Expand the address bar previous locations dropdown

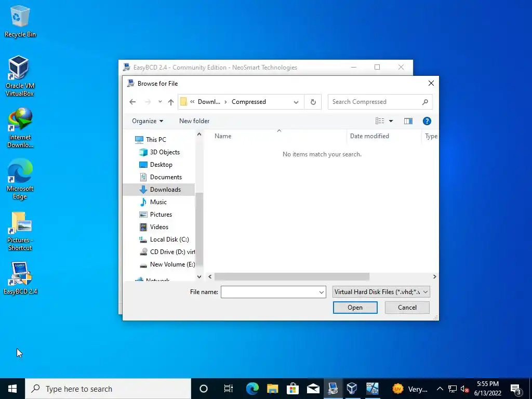pos(296,102)
